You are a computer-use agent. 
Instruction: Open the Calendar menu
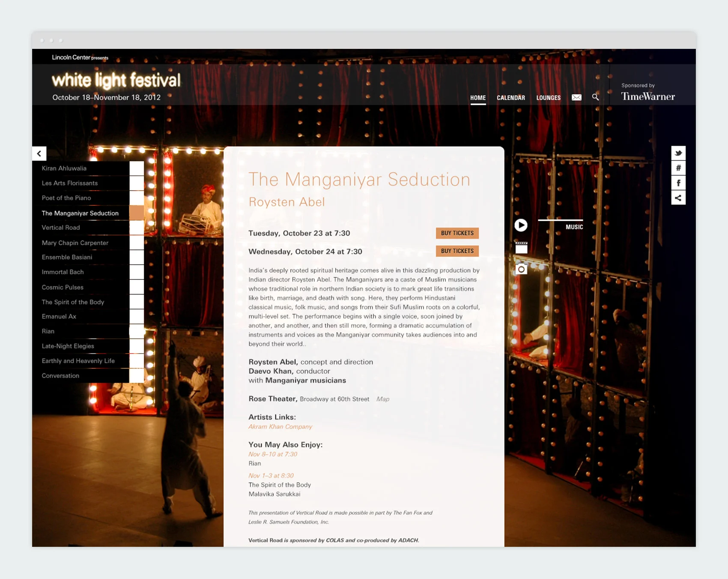tap(511, 98)
